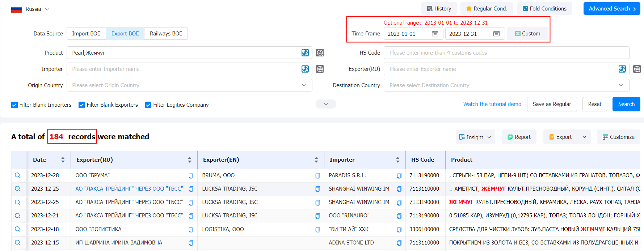Viewport: 644px width, 251px height.
Task: Open Advanced Search
Action: coord(612,9)
